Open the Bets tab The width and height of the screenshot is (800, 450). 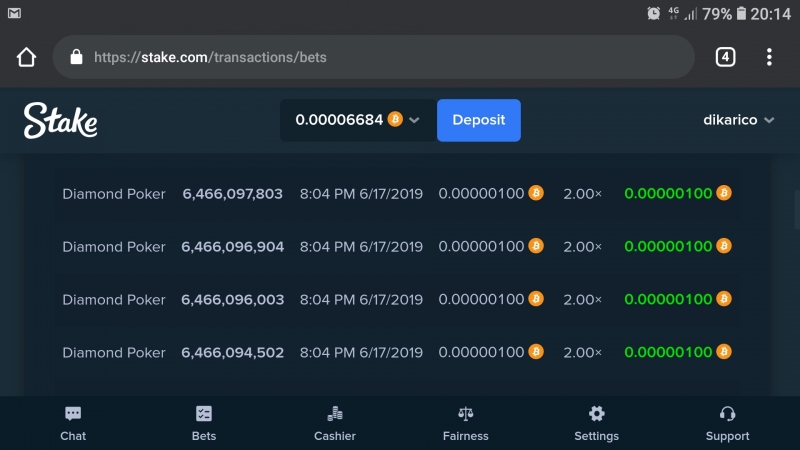point(204,423)
